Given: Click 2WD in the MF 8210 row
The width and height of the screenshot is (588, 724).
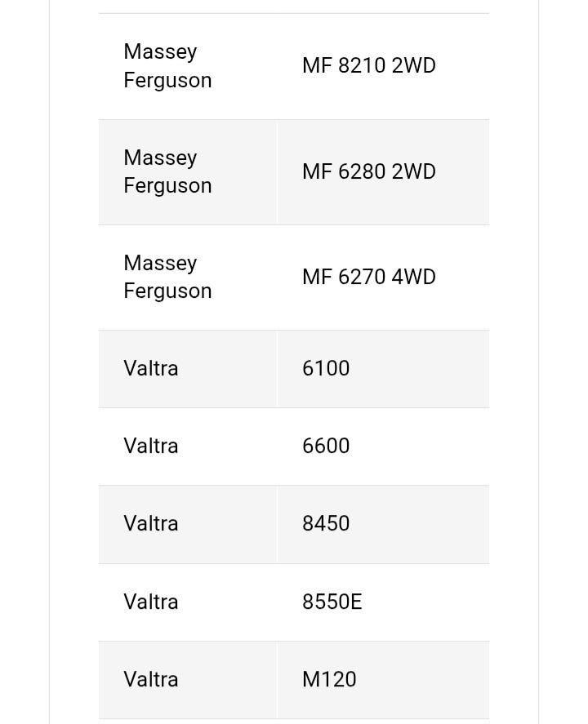Looking at the screenshot, I should point(413,65).
